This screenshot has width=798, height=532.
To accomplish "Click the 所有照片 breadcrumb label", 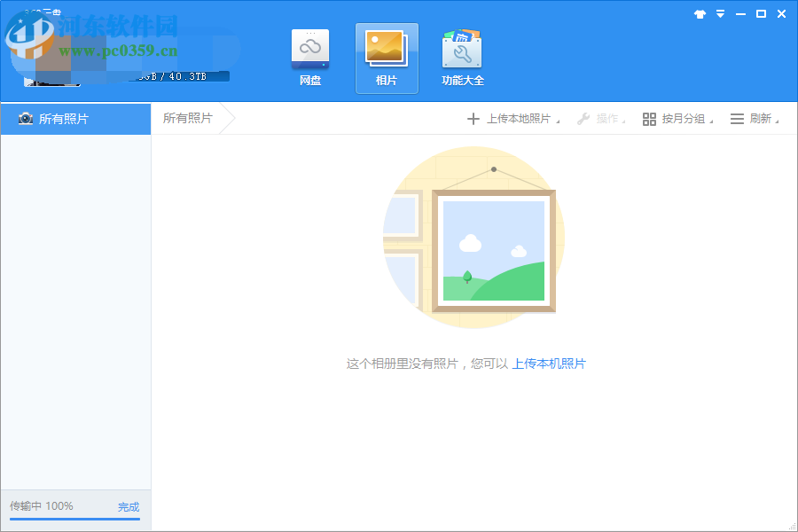I will pos(186,117).
